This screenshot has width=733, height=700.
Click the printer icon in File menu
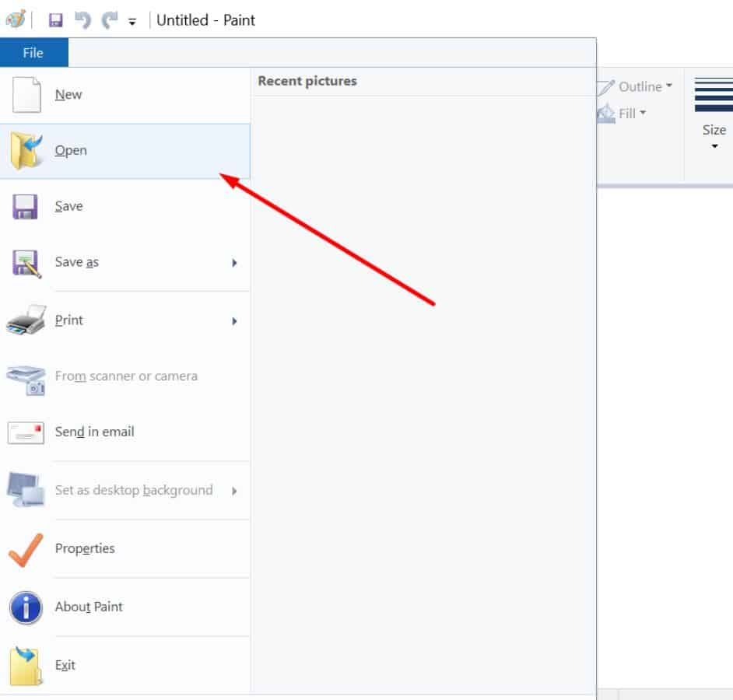pos(26,320)
